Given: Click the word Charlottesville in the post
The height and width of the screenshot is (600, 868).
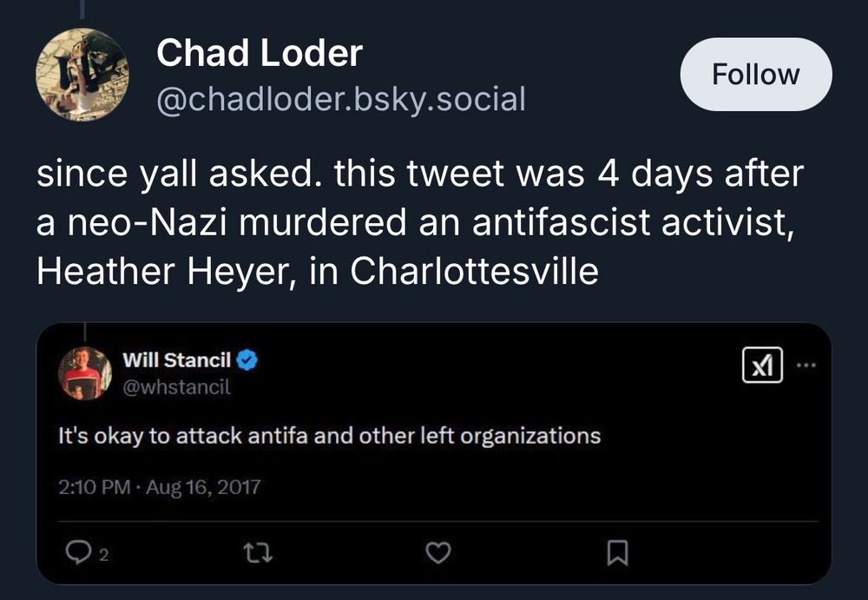Looking at the screenshot, I should (474, 272).
